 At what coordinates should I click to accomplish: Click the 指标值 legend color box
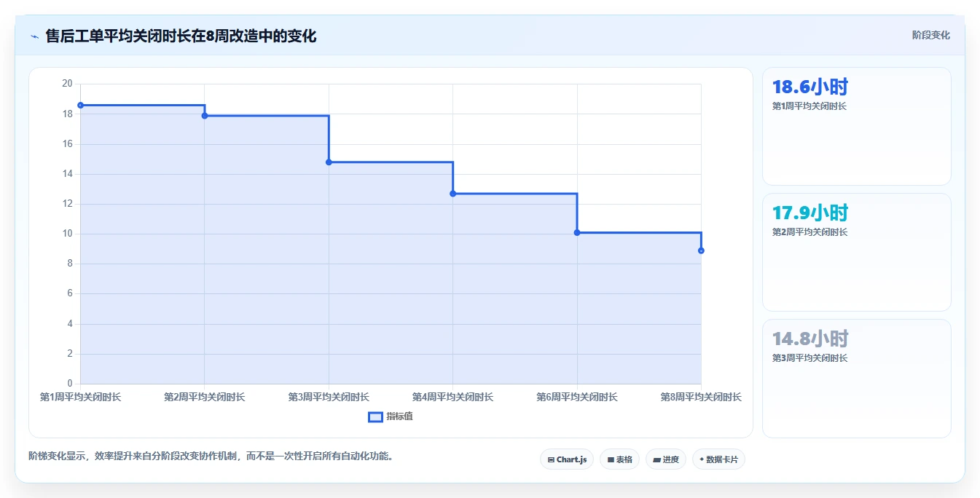tap(375, 416)
